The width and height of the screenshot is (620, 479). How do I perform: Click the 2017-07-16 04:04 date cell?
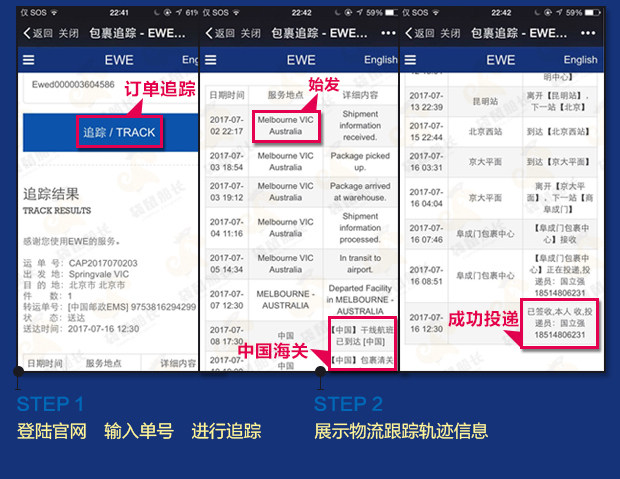(426, 198)
